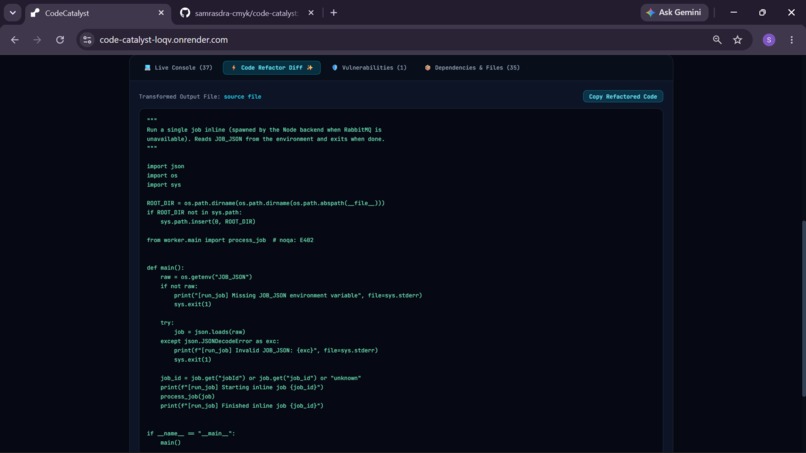
Task: Click the 'import os' code line
Action: (162, 175)
